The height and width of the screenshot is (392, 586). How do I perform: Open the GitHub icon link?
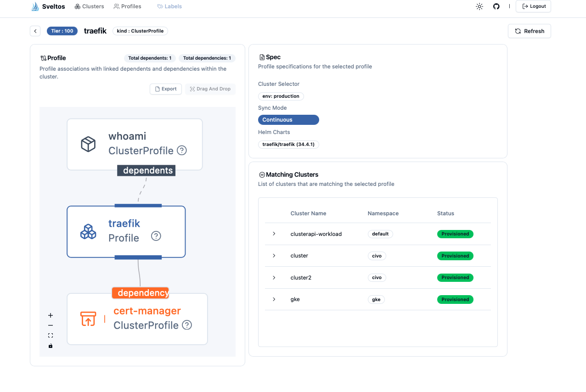point(496,6)
